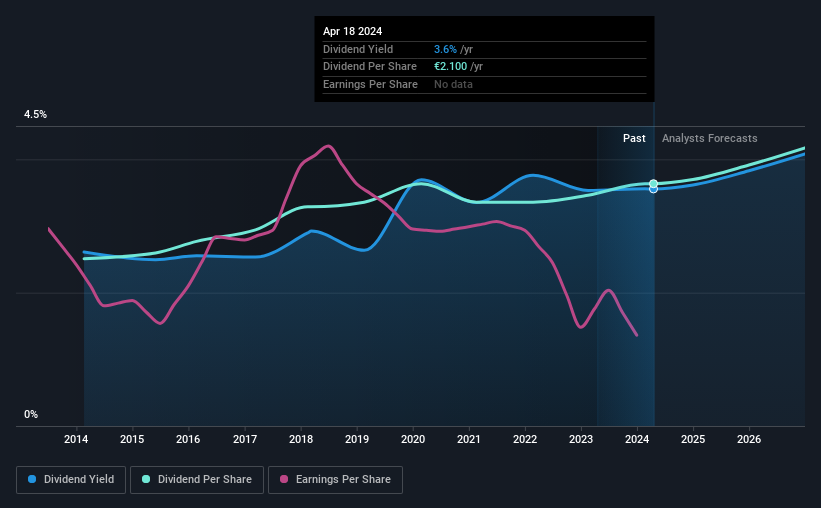Select the Past label on the chart

tap(634, 138)
